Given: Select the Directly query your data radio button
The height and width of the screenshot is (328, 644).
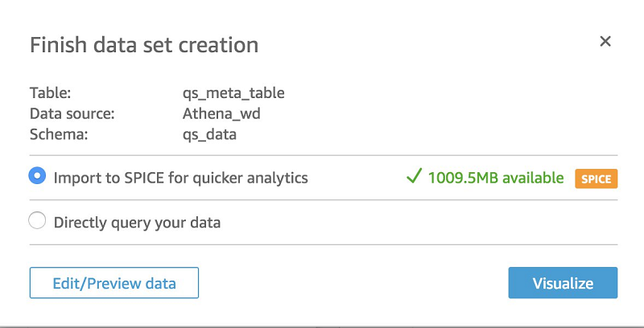Looking at the screenshot, I should [37, 221].
